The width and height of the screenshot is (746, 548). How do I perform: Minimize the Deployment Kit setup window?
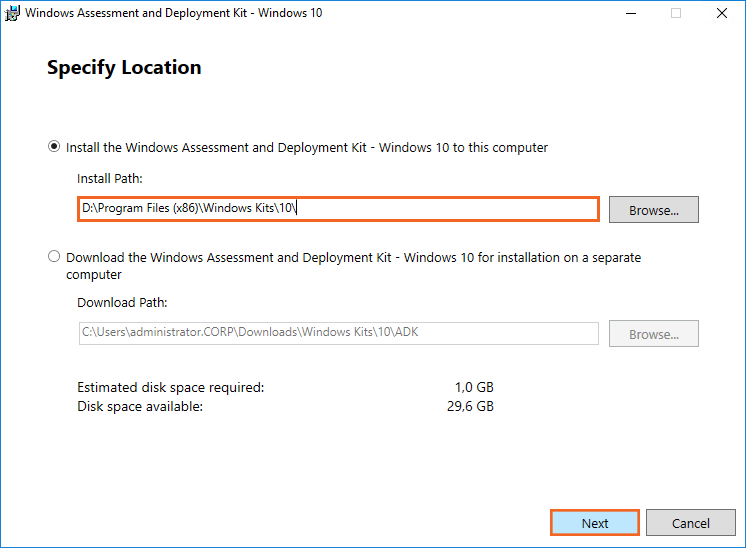click(630, 13)
